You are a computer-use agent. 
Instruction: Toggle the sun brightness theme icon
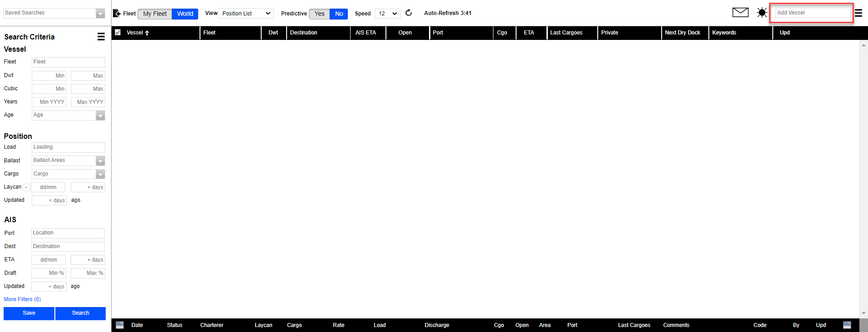pyautogui.click(x=762, y=13)
